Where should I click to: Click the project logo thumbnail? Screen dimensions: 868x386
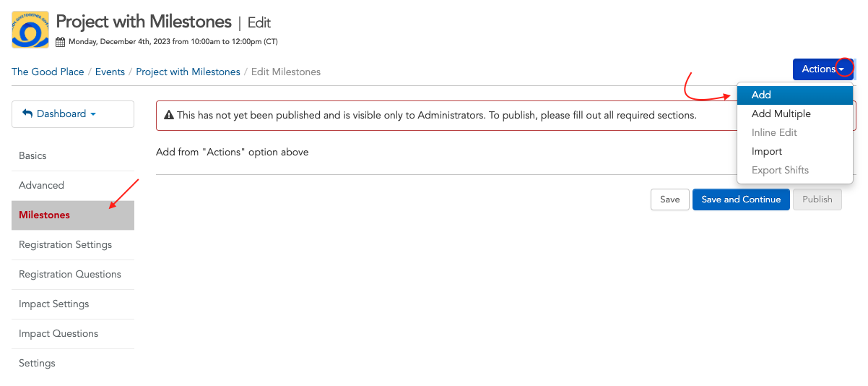pyautogui.click(x=30, y=30)
